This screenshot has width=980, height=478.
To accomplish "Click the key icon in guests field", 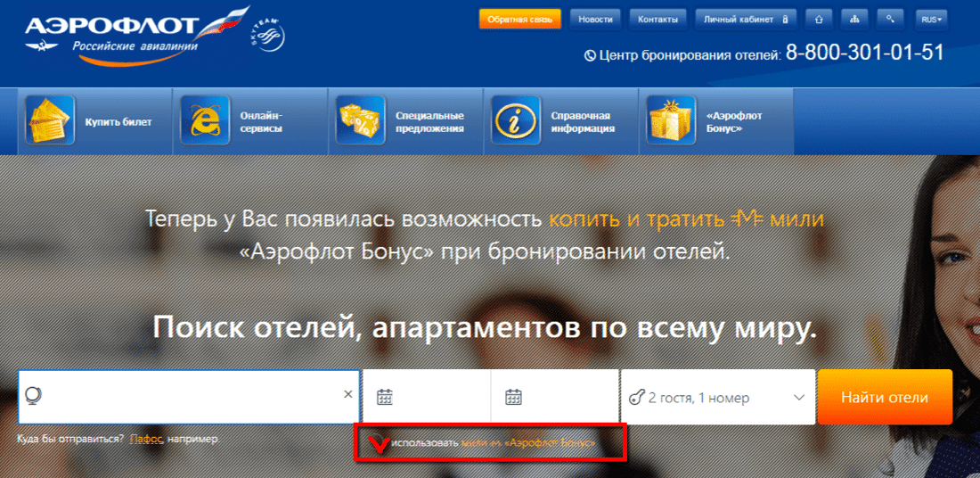I will pyautogui.click(x=637, y=397).
